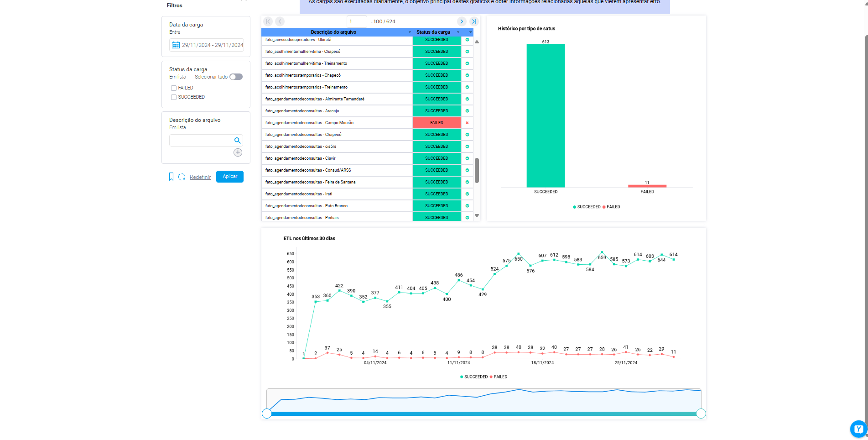Jump to last page of table
868x440 pixels.
click(474, 21)
